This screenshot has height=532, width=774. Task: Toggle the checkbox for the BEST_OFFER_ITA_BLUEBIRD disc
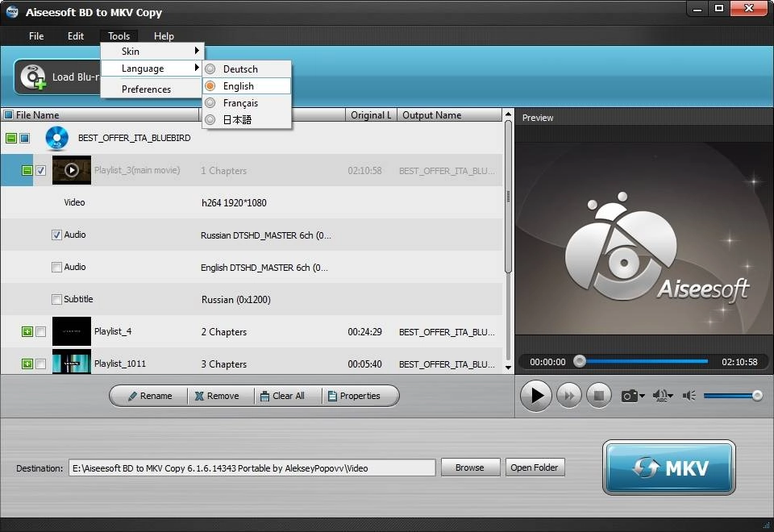pos(24,138)
